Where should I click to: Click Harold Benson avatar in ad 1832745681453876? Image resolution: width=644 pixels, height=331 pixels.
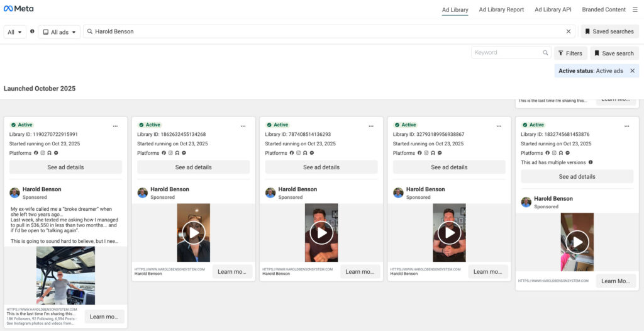coord(526,202)
